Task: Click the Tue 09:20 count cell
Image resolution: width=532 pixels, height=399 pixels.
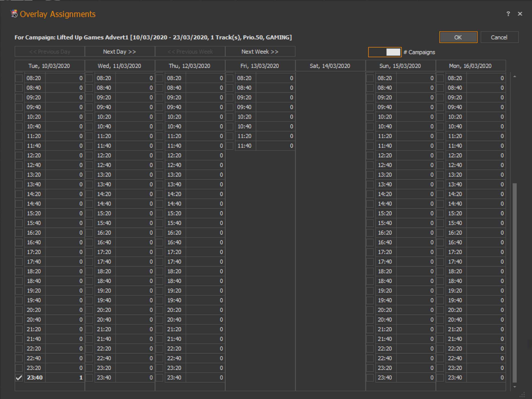Action: 65,97
